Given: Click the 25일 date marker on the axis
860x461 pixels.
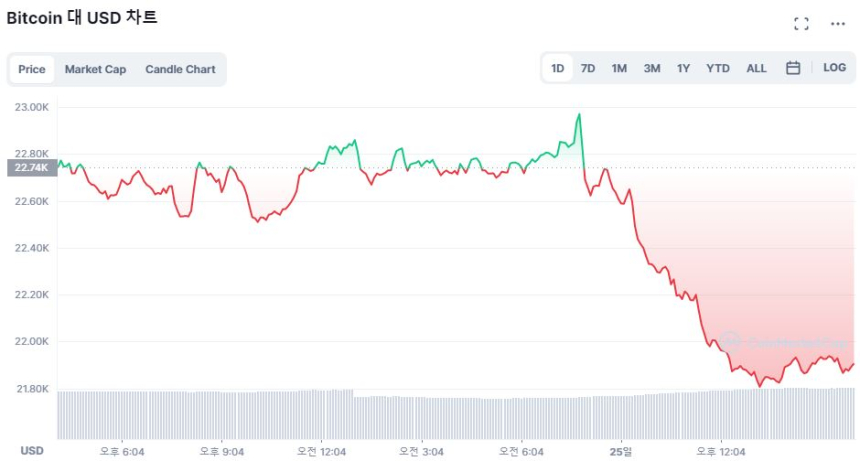Looking at the screenshot, I should tap(621, 452).
